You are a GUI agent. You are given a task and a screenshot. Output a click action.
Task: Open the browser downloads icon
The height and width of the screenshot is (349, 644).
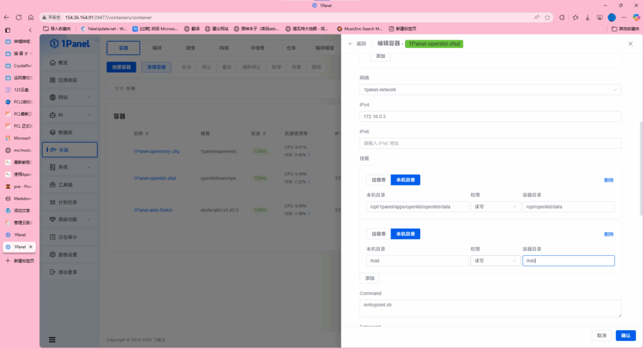tap(588, 17)
